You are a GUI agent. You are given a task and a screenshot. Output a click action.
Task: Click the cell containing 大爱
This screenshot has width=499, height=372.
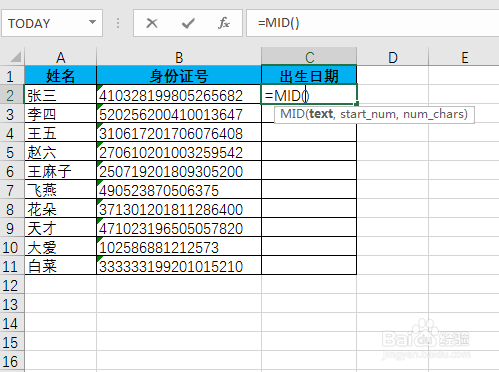pyautogui.click(x=60, y=247)
